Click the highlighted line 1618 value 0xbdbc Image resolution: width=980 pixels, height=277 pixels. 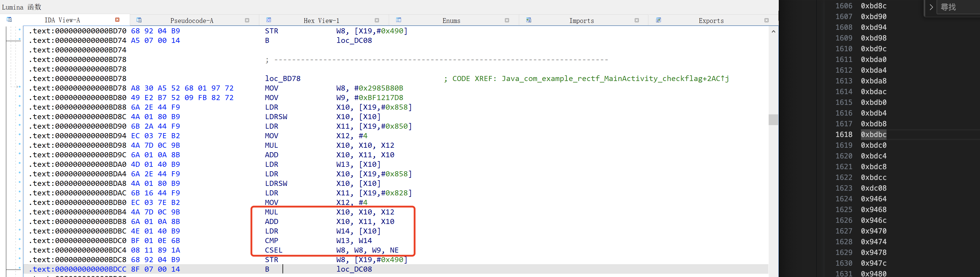coord(873,134)
